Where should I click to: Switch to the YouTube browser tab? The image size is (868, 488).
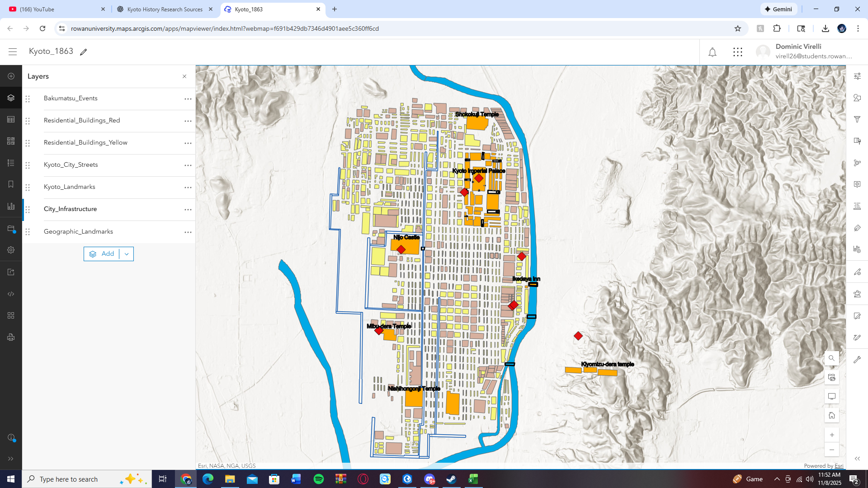[x=57, y=9]
